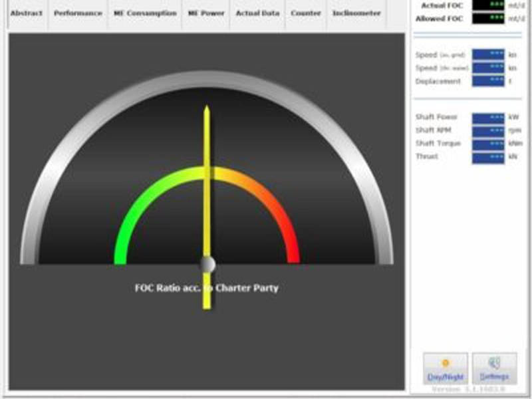
Task: Click the 'Shaft RPM' label
Action: [x=434, y=130]
